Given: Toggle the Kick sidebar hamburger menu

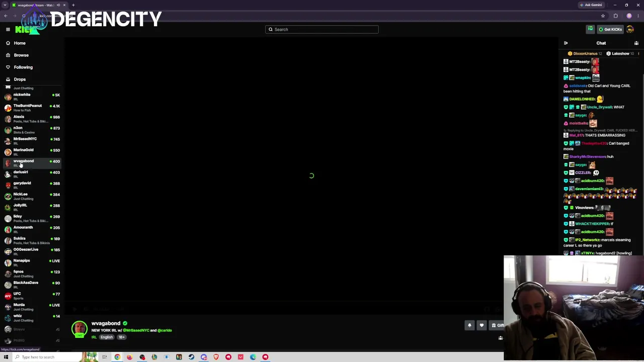Looking at the screenshot, I should click(8, 29).
